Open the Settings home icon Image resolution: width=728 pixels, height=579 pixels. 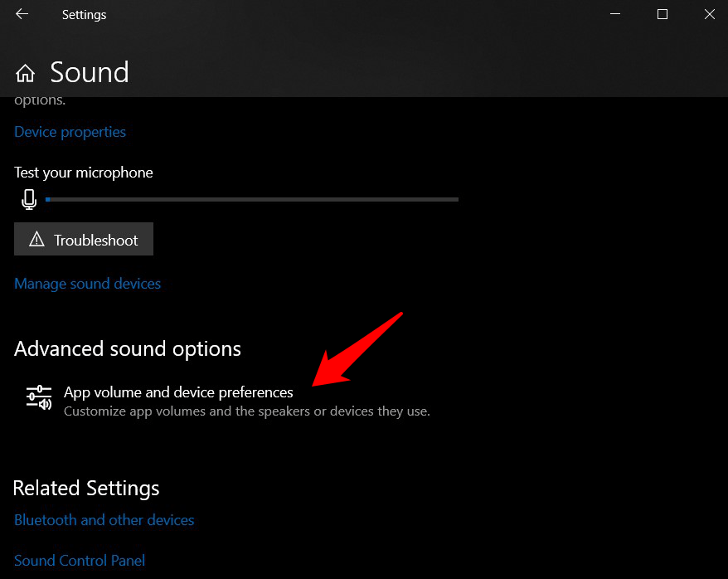click(x=25, y=73)
